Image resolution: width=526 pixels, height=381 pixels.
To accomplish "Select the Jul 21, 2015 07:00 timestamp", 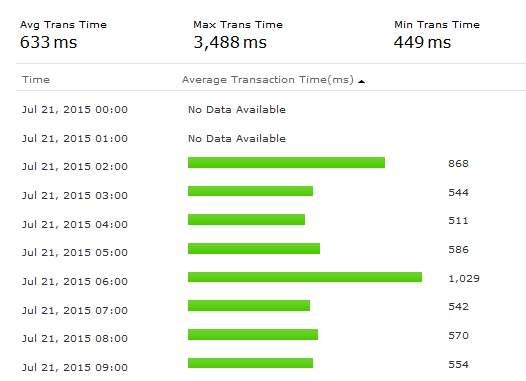I will point(75,310).
